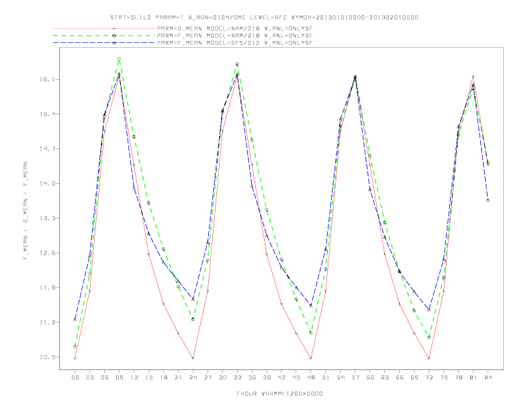Click the x-axis tick label 24

[x=193, y=377]
